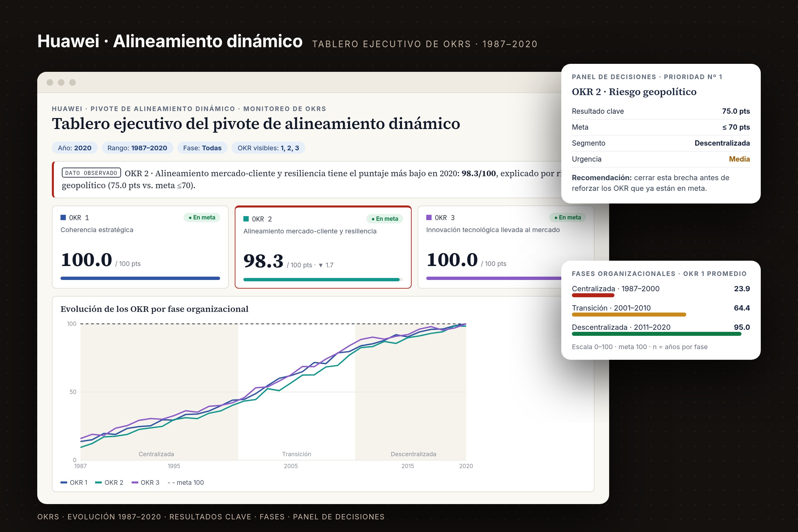Click the 64.4 Transición average value
The height and width of the screenshot is (532, 798).
click(x=742, y=308)
